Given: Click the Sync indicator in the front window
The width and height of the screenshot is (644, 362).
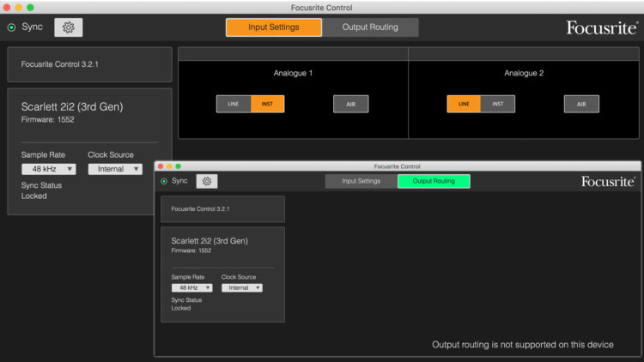Looking at the screenshot, I should pos(164,181).
